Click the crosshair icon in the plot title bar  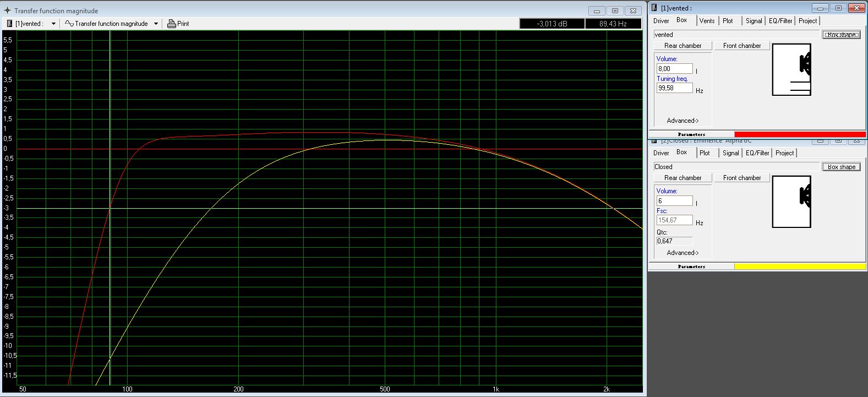click(x=7, y=10)
